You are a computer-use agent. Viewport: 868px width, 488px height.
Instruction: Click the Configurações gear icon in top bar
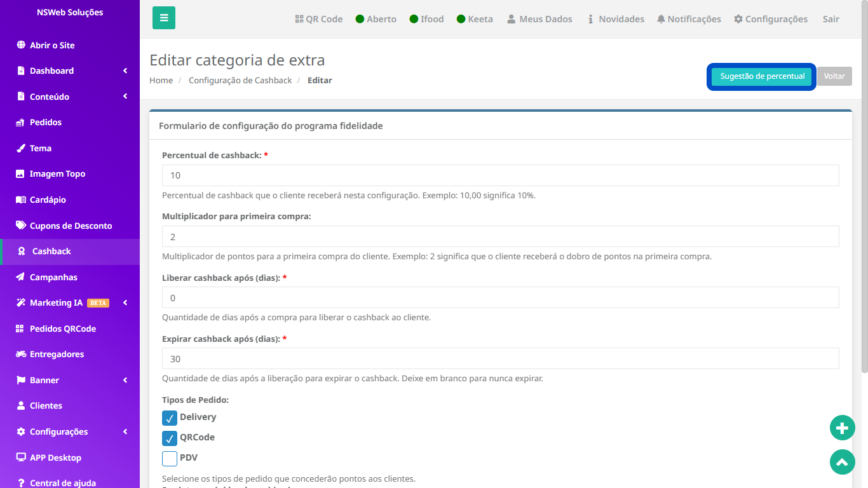(738, 19)
